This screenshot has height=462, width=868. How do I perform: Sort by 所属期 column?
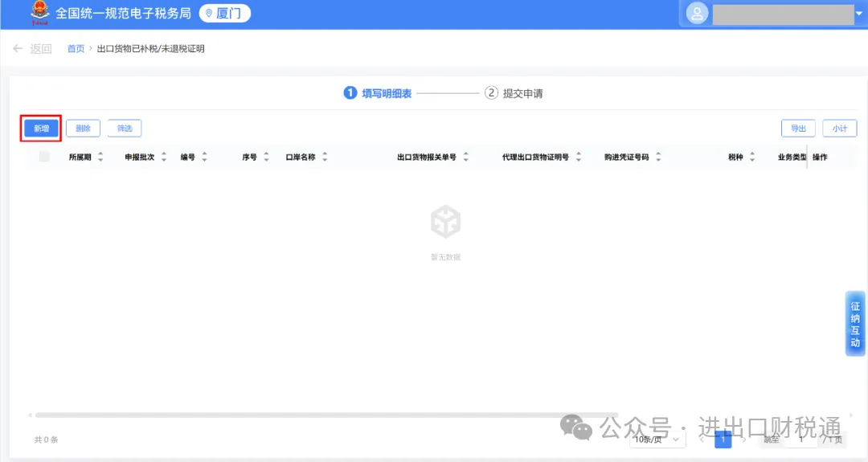(x=100, y=157)
